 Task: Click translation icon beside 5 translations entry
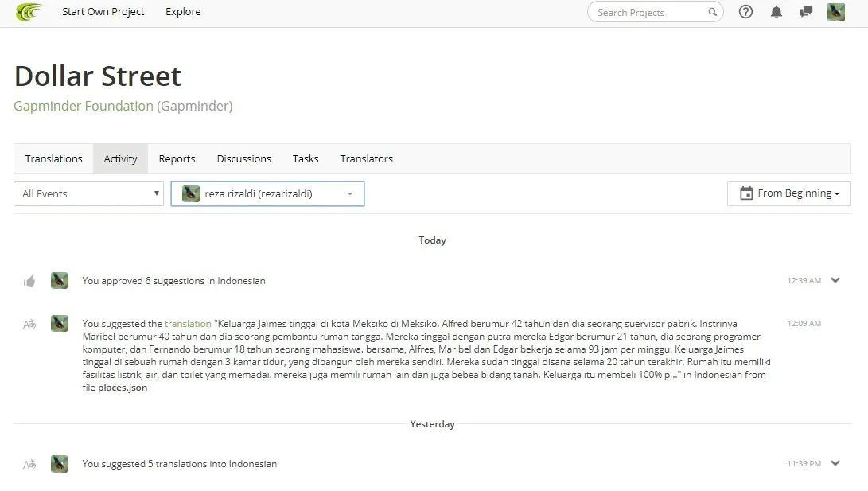(x=29, y=465)
